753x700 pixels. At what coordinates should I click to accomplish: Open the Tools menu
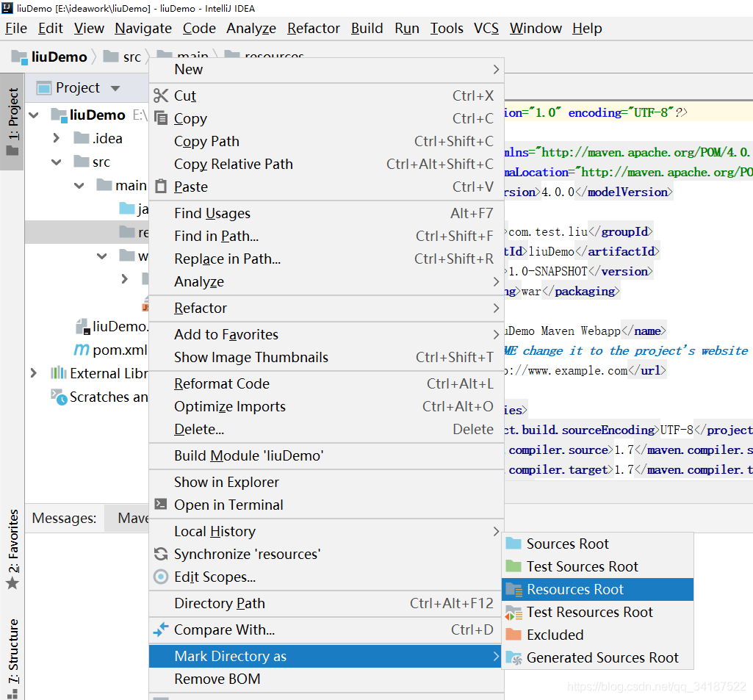[x=447, y=29]
